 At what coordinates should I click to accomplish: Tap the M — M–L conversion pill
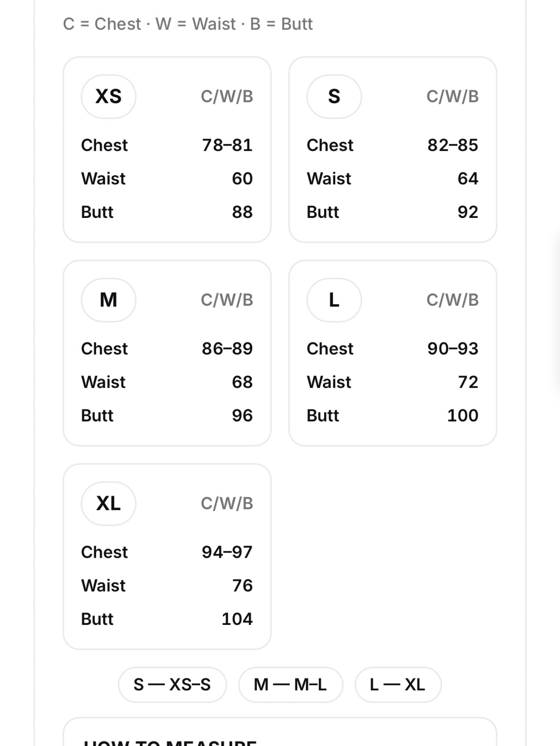click(291, 685)
